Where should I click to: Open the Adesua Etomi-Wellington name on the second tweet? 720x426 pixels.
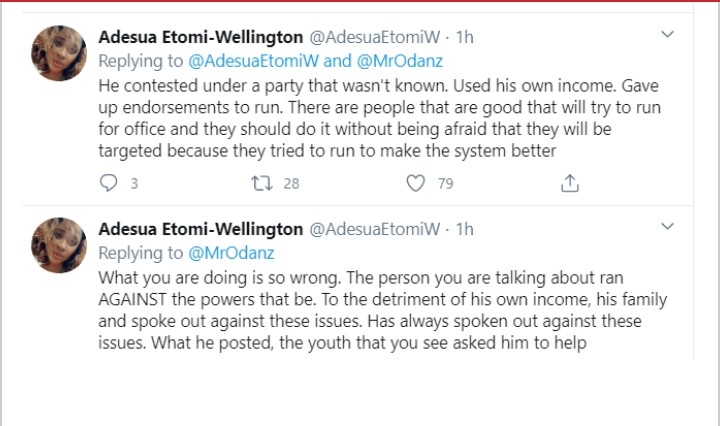pos(200,231)
